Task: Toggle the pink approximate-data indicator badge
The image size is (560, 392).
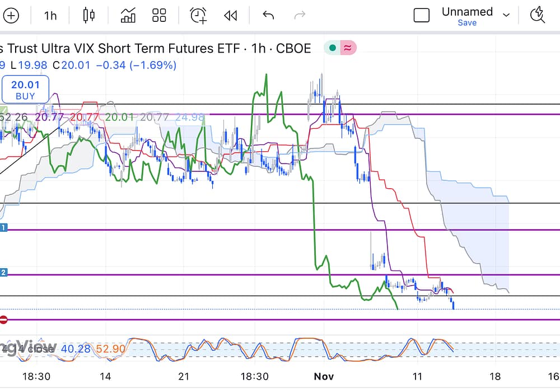Action: [x=348, y=48]
